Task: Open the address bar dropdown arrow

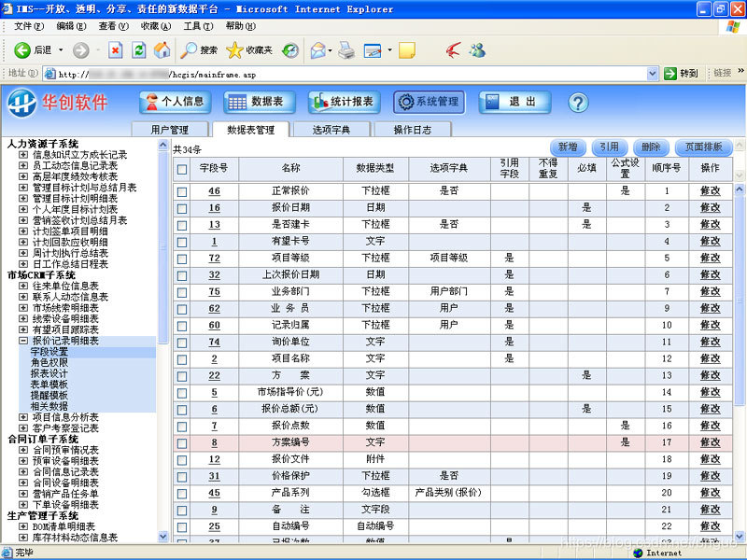Action: tap(652, 74)
